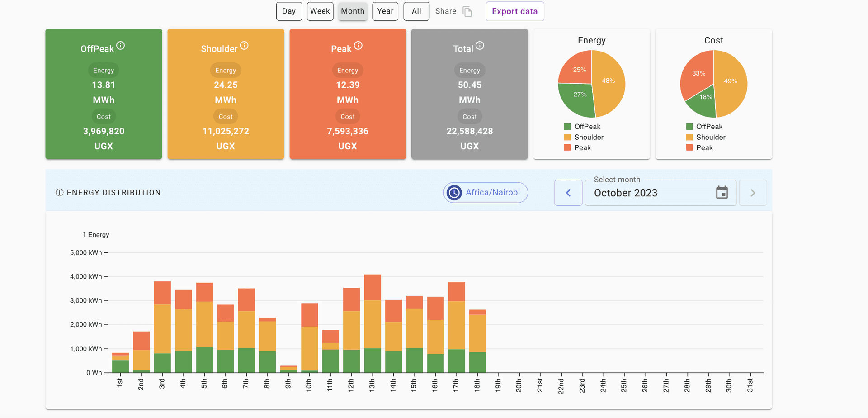The image size is (868, 418).
Task: Click the '22,588,428' total cost value
Action: click(x=470, y=131)
